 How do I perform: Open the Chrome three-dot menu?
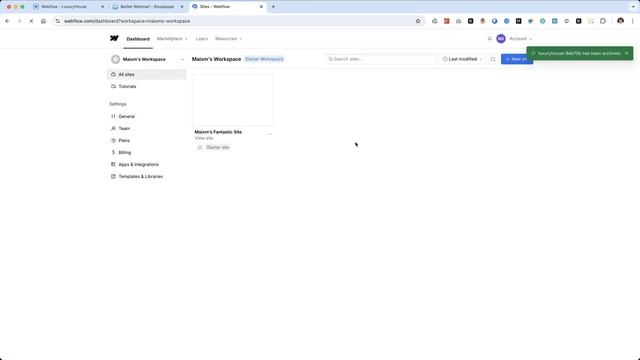pos(633,21)
